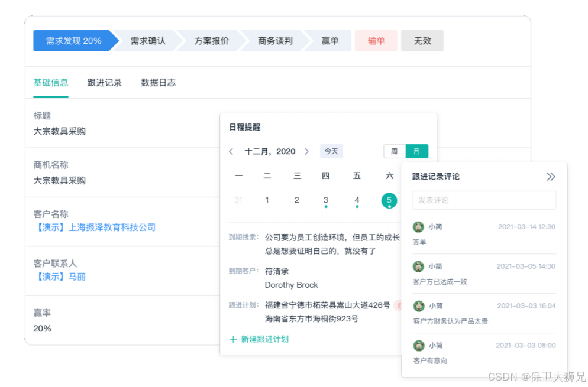Click 小简 avatar on 客户方财务认为产品太贵 comment

pos(418,305)
